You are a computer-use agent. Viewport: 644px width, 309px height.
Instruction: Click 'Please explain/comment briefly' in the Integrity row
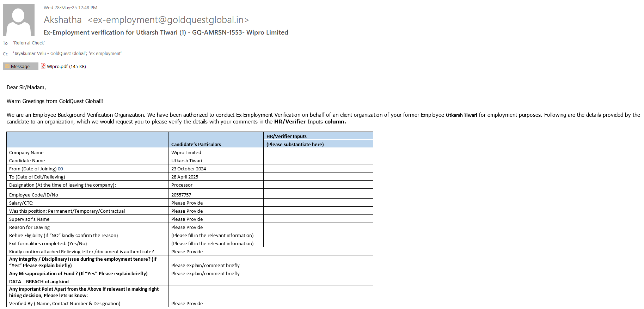click(206, 265)
